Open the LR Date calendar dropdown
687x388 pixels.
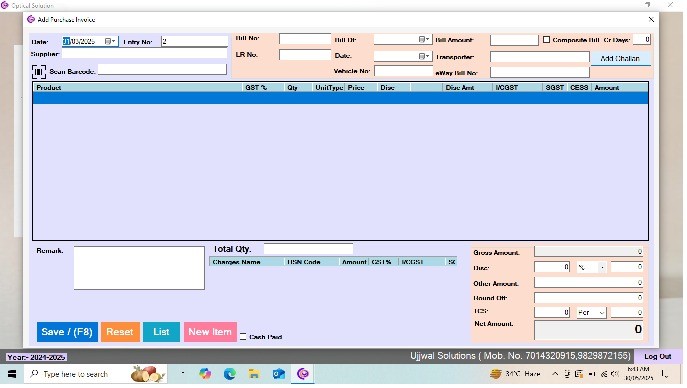point(424,56)
